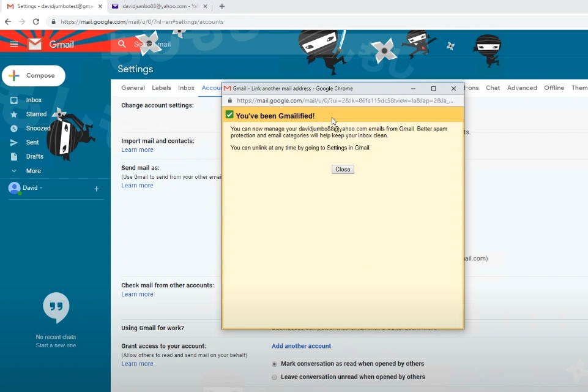Maximize the Link another mail address popup
Viewport: 588px width, 392px height.
coord(433,89)
